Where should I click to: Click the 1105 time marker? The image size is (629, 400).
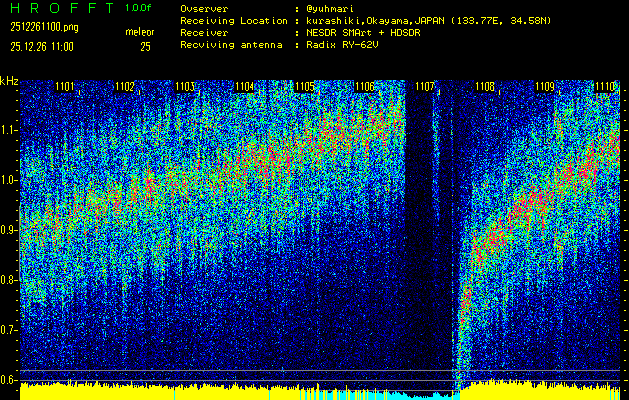(305, 87)
